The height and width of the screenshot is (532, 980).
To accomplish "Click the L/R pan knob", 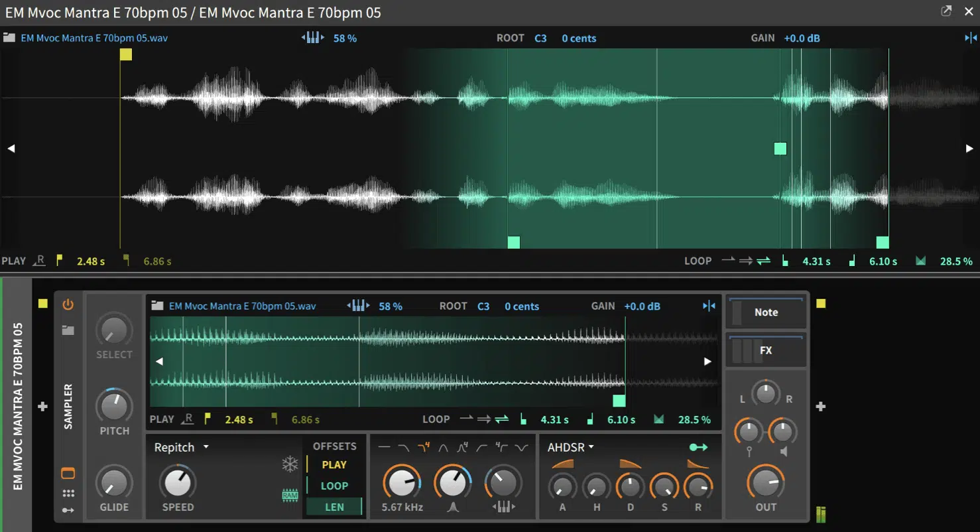I will [x=766, y=394].
